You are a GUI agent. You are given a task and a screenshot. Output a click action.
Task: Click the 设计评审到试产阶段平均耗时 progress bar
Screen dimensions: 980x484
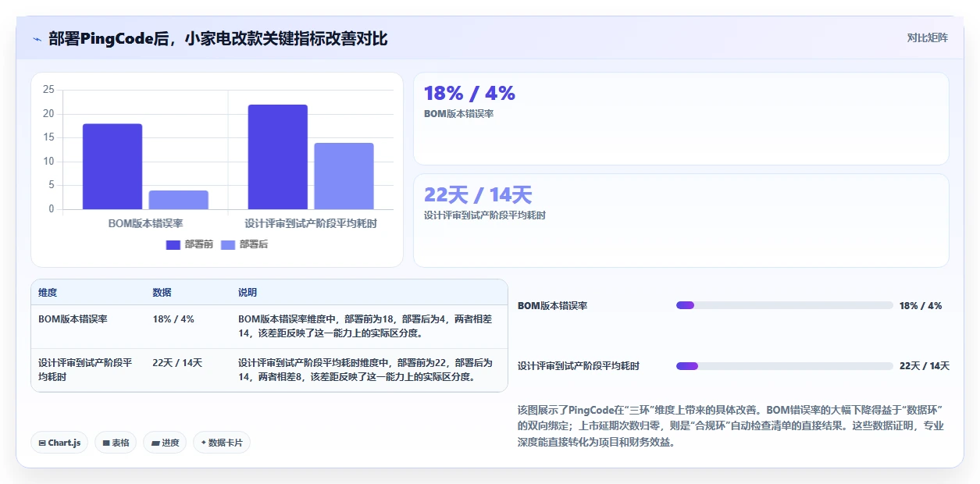(x=785, y=366)
